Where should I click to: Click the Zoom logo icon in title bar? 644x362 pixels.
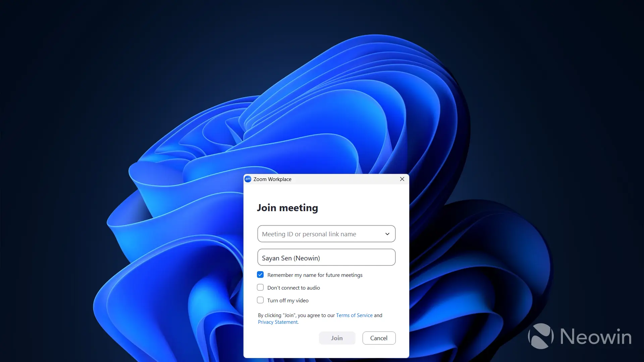[x=248, y=179]
